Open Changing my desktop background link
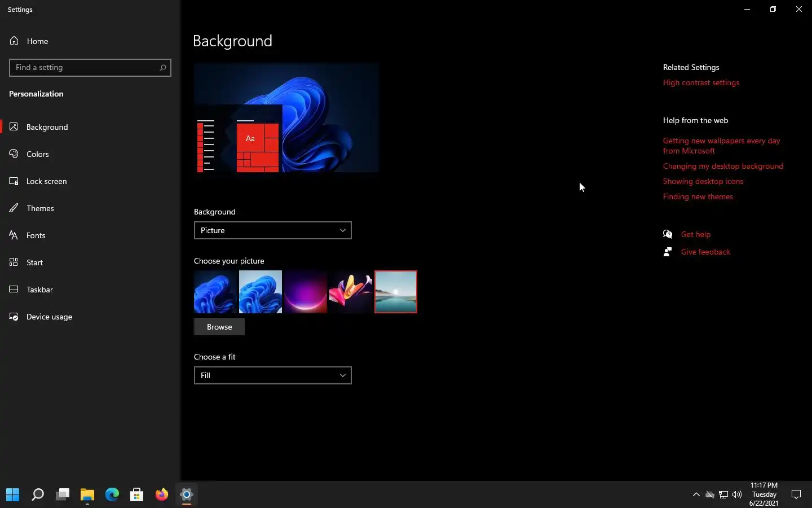 click(x=723, y=166)
